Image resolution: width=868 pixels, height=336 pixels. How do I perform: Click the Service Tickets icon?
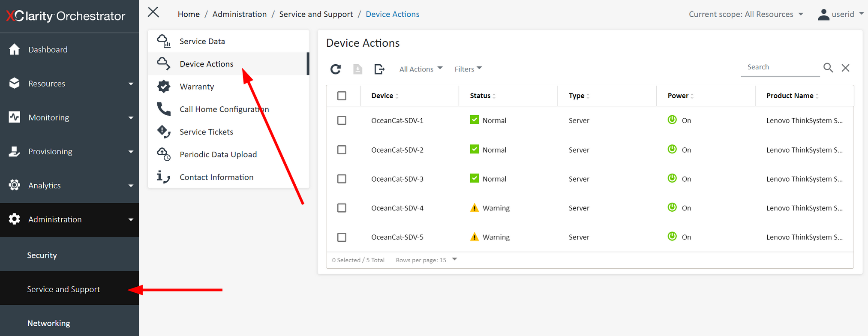click(x=164, y=132)
